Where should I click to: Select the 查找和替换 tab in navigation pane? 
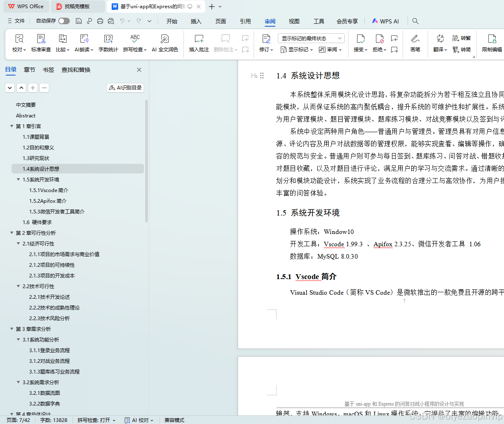click(x=76, y=70)
